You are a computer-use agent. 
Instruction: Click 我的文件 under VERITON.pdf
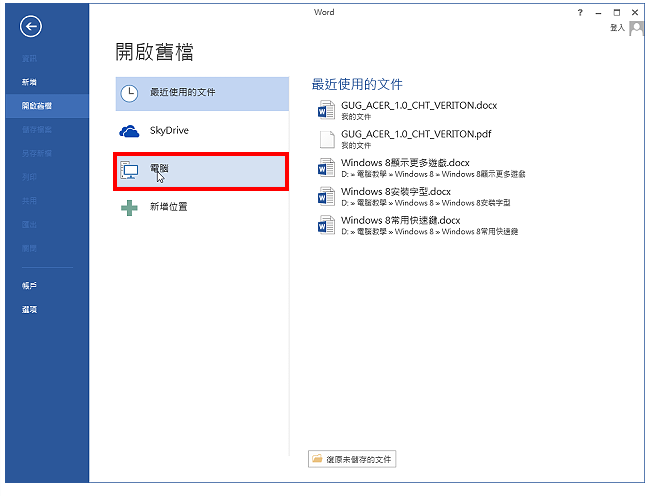click(356, 146)
